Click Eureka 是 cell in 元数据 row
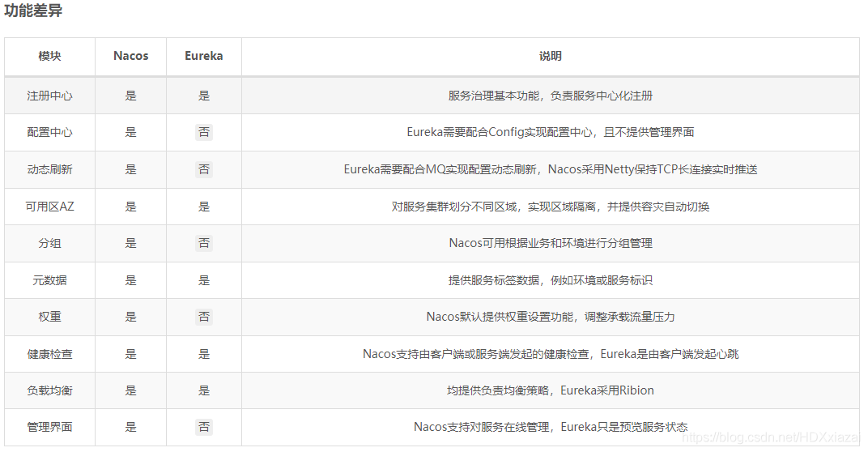The width and height of the screenshot is (868, 452). click(x=204, y=280)
